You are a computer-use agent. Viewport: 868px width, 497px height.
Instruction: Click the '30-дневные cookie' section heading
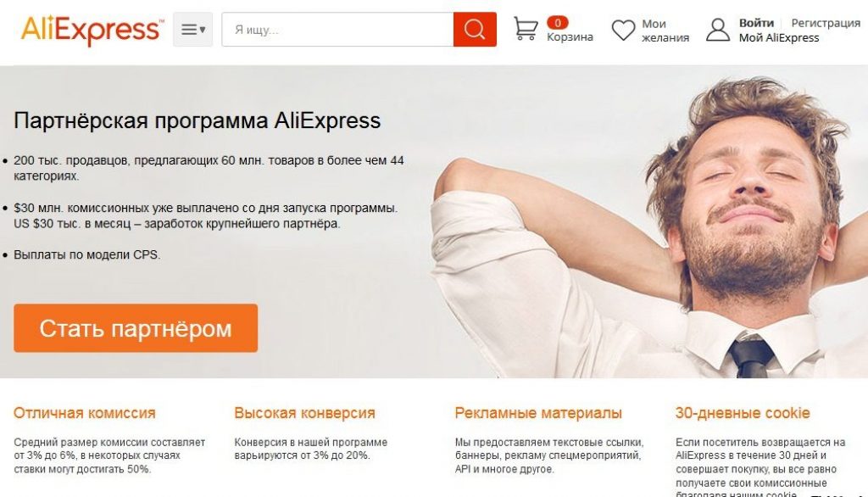click(743, 413)
